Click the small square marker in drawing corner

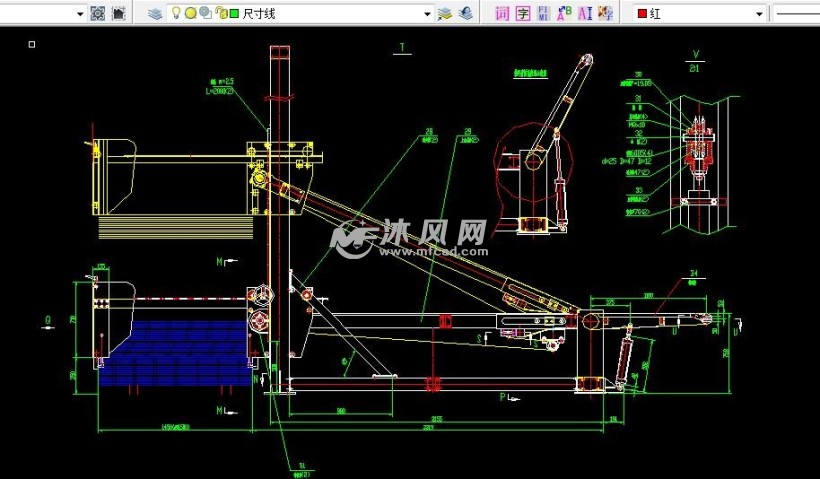pos(32,44)
